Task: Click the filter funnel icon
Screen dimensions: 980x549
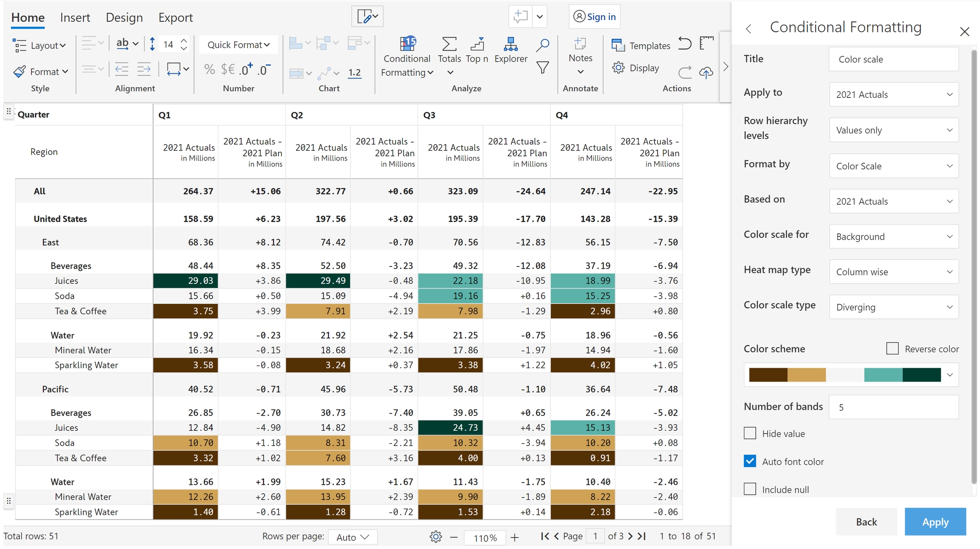Action: click(542, 68)
